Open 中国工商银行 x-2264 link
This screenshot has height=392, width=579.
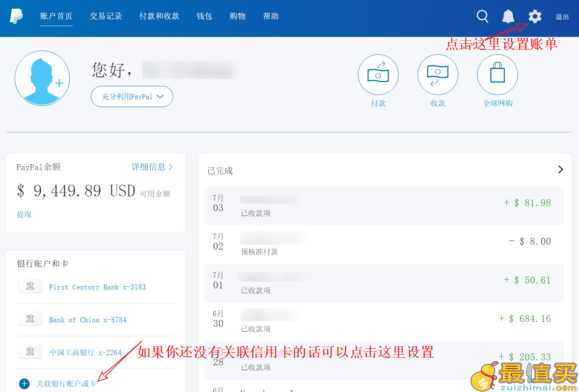pos(86,352)
